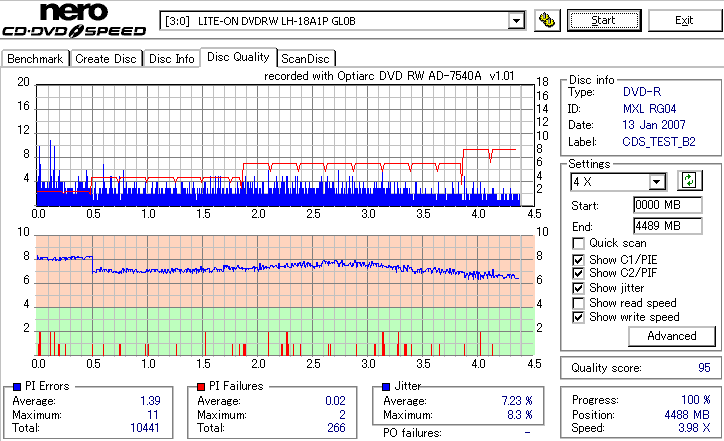
Task: Click the PO failures label
Action: pyautogui.click(x=412, y=433)
